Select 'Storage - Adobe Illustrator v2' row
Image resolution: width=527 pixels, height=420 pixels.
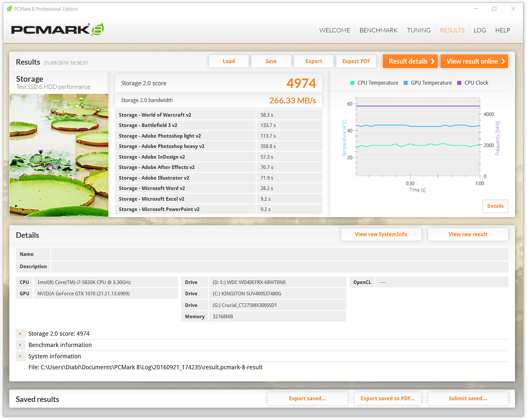(219, 178)
